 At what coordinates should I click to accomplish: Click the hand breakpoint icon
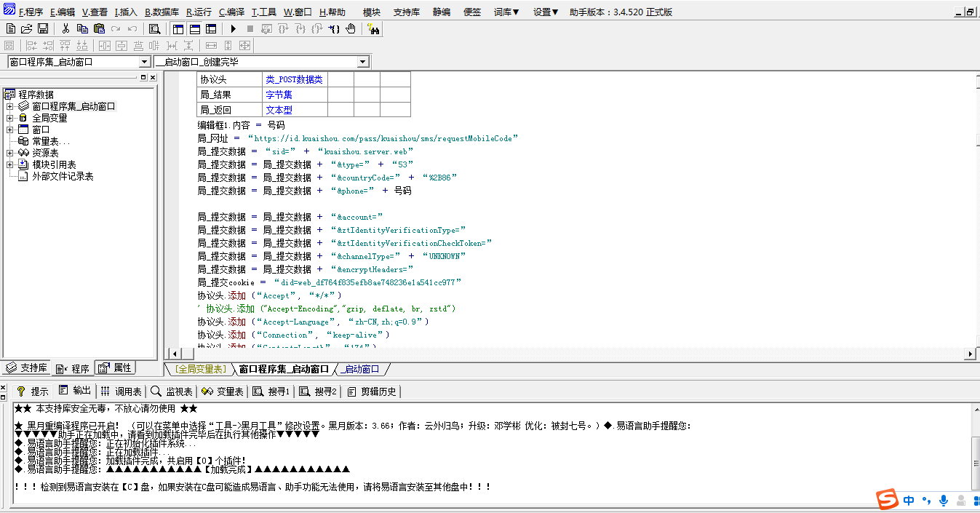point(351,29)
